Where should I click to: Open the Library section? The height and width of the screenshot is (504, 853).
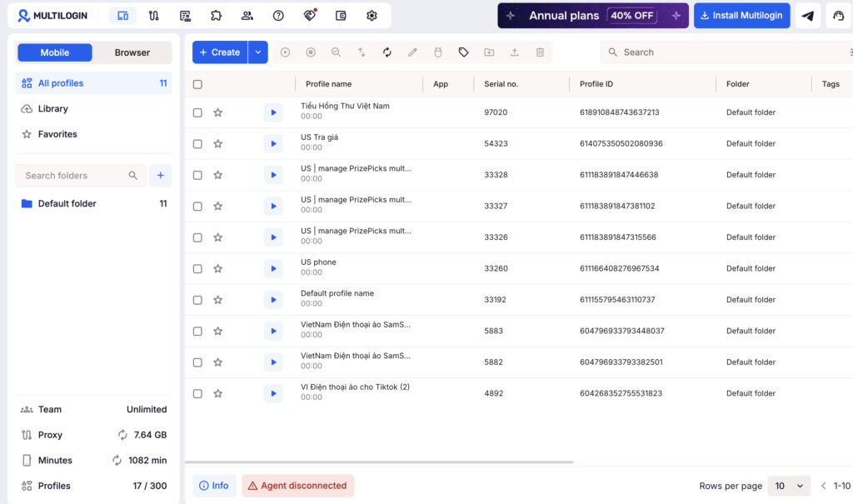tap(93, 109)
